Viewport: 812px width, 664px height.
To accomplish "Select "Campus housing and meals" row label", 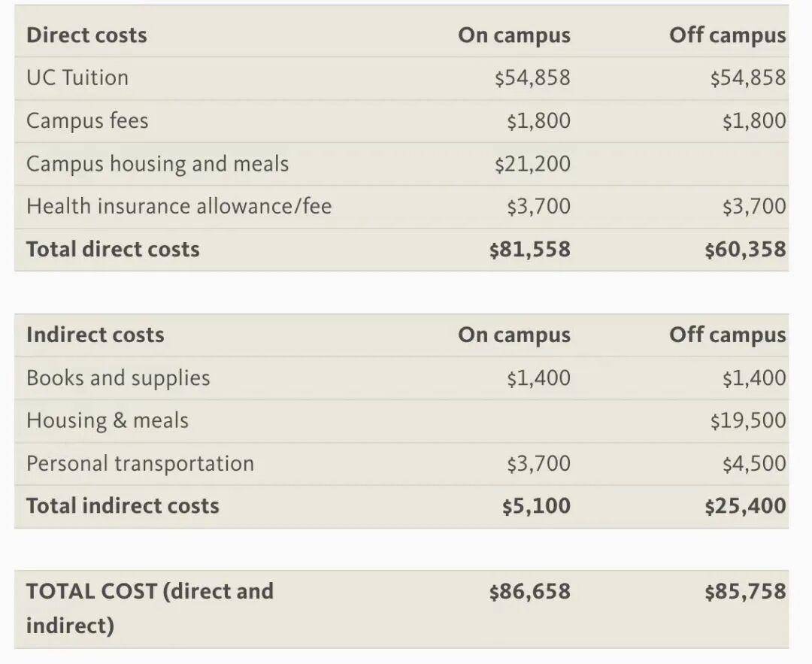I will point(157,164).
